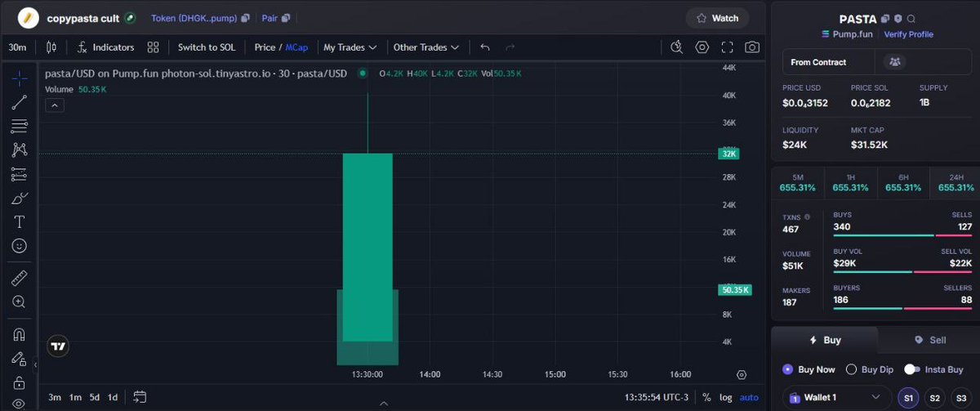The height and width of the screenshot is (411, 980).
Task: Take a chart snapshot with camera icon
Action: 752,47
